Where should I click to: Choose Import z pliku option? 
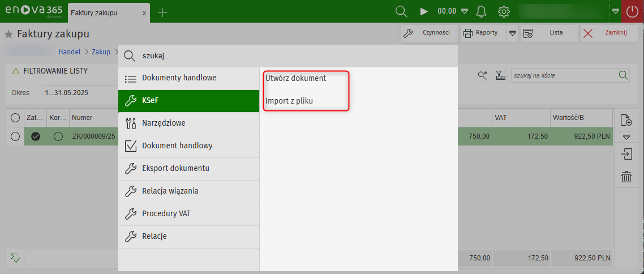tap(289, 101)
